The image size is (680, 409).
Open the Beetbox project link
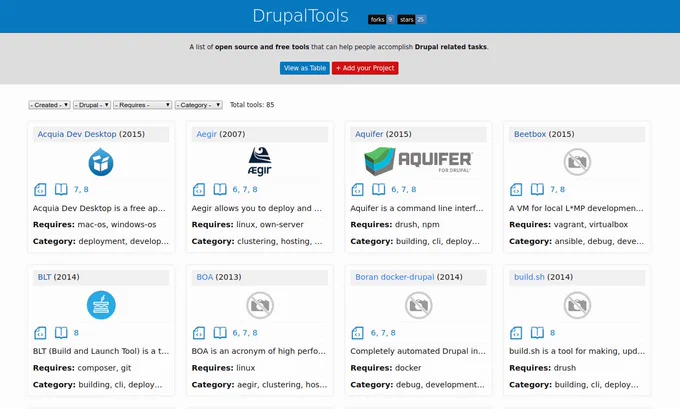530,134
